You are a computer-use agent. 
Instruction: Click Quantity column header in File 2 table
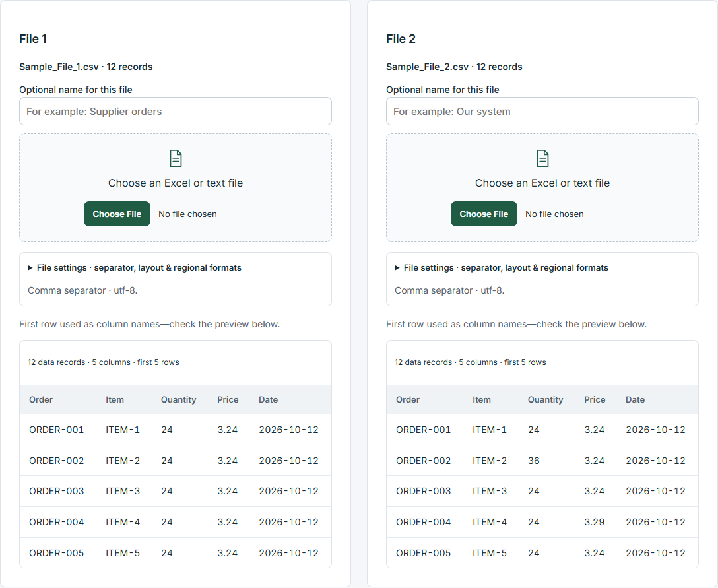pyautogui.click(x=545, y=399)
